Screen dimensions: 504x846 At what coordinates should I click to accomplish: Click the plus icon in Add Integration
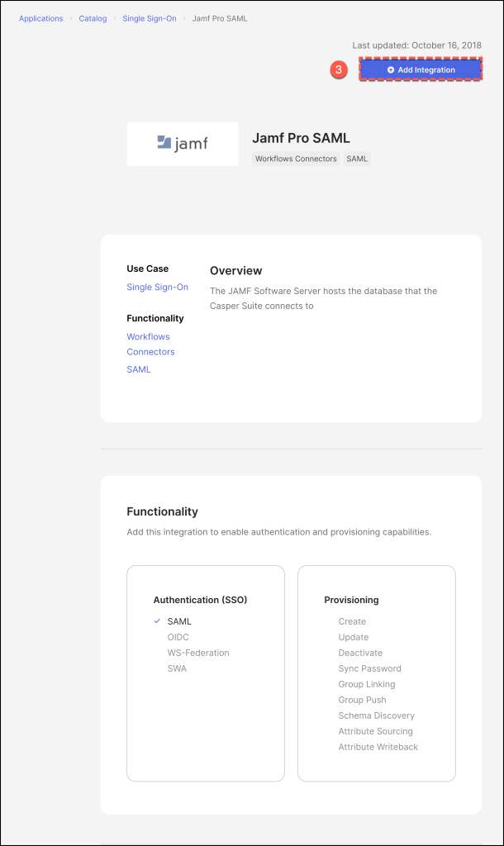(x=391, y=70)
